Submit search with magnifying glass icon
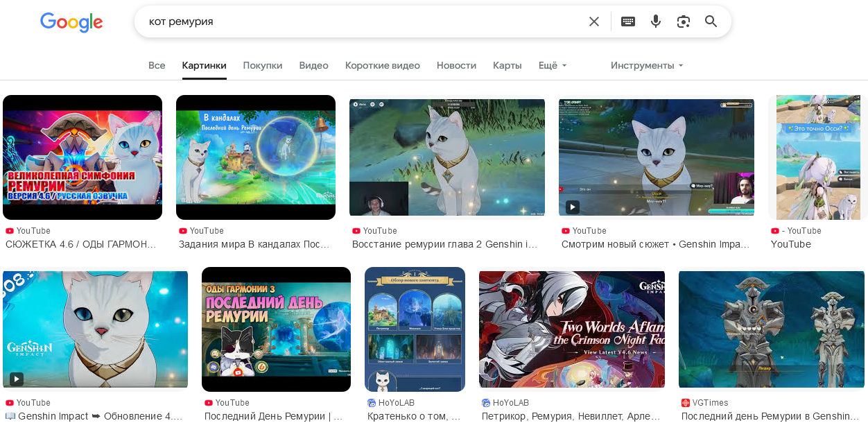This screenshot has height=423, width=868. 711,21
